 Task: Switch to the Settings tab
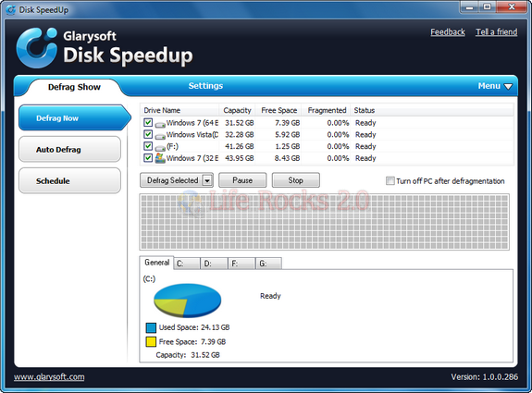click(205, 86)
